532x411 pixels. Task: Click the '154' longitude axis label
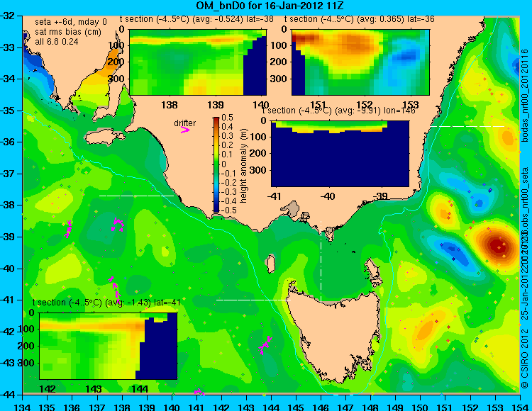519,407
